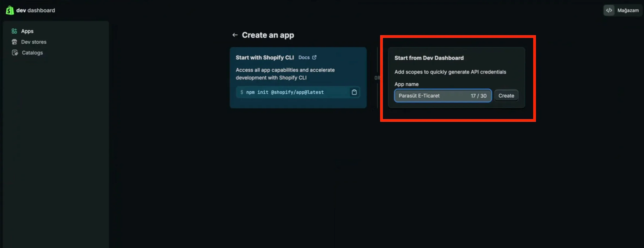
Task: Open the Docs external link icon
Action: [314, 58]
